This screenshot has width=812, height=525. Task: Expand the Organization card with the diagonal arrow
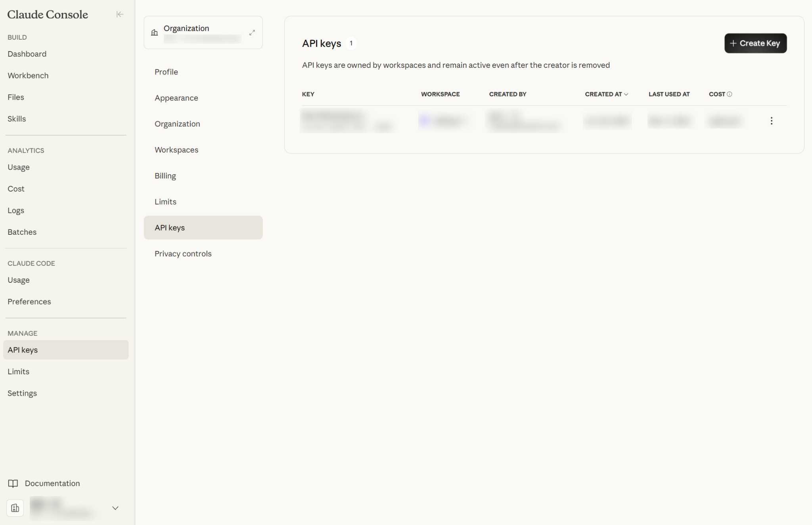[x=252, y=33]
